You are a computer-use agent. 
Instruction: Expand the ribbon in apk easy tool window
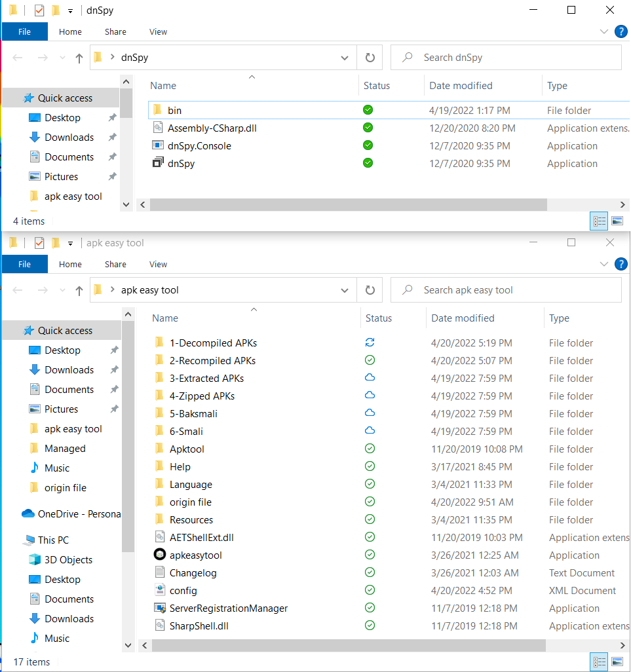[604, 264]
